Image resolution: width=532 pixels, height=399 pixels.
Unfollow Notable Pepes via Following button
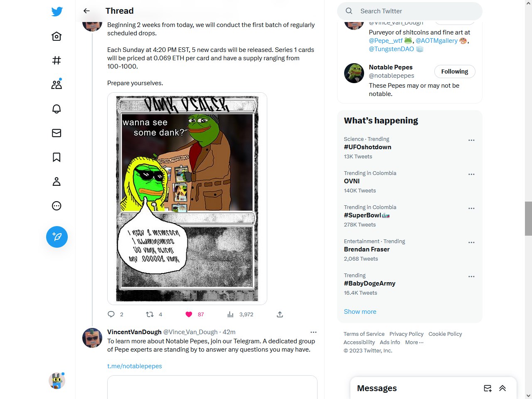(x=455, y=71)
